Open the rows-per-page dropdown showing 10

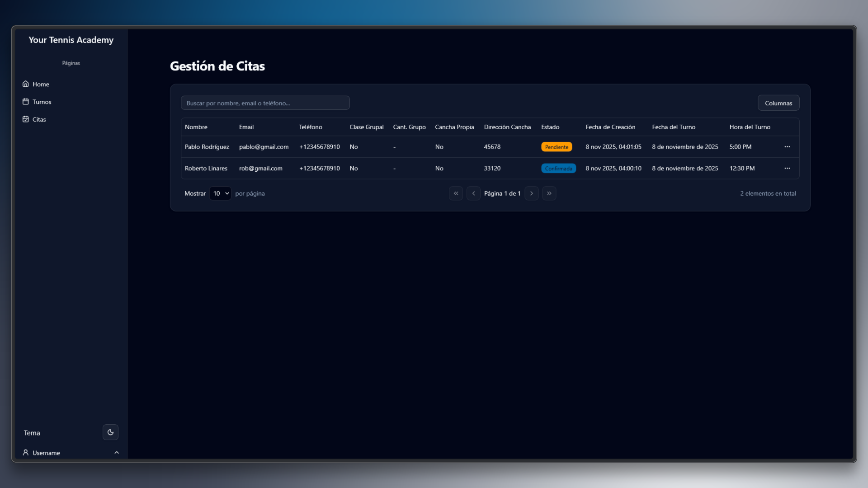pos(220,193)
